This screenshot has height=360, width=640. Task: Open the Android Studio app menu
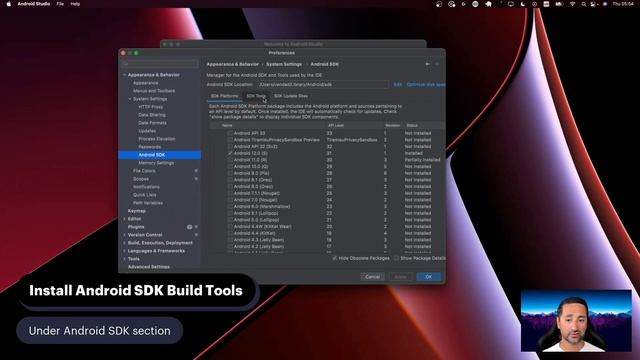point(34,4)
